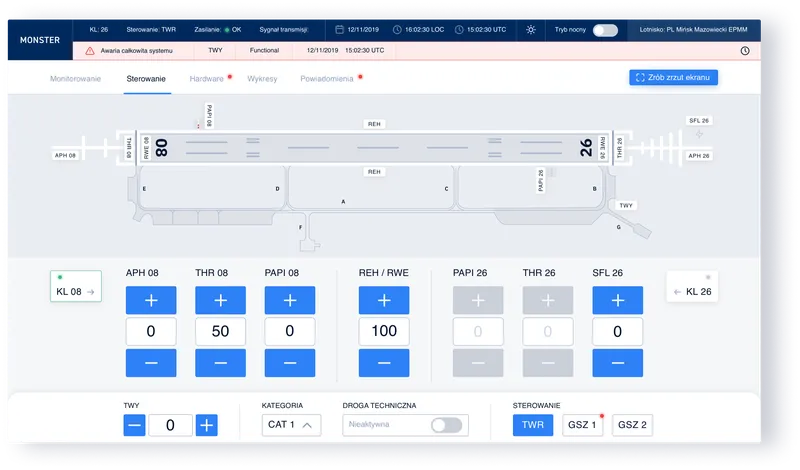Decrease PAPI 08 intensity with minus
800x470 pixels.
(x=290, y=363)
